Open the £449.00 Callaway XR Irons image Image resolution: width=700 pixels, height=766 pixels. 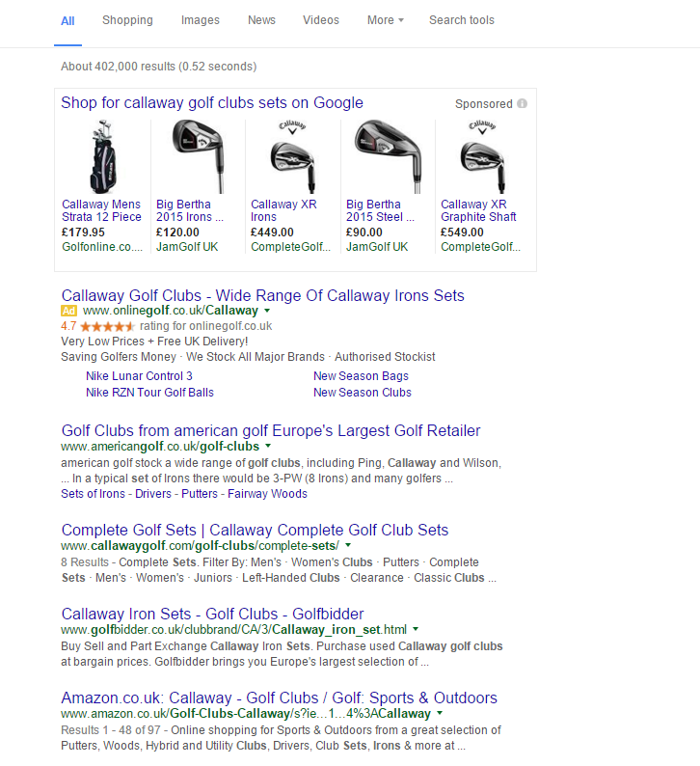[x=292, y=157]
